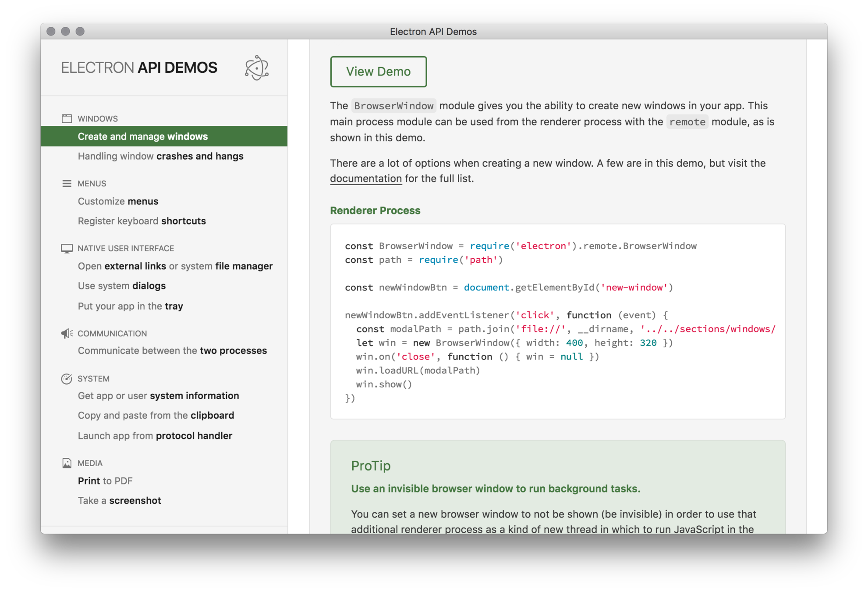
Task: Click the Renderer Process code block
Action: 557,321
